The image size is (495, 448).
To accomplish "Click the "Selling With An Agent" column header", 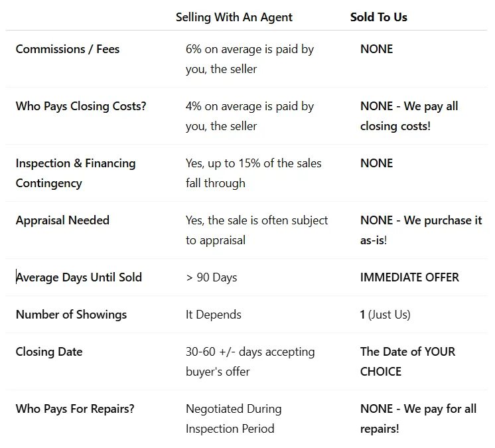I will (234, 17).
